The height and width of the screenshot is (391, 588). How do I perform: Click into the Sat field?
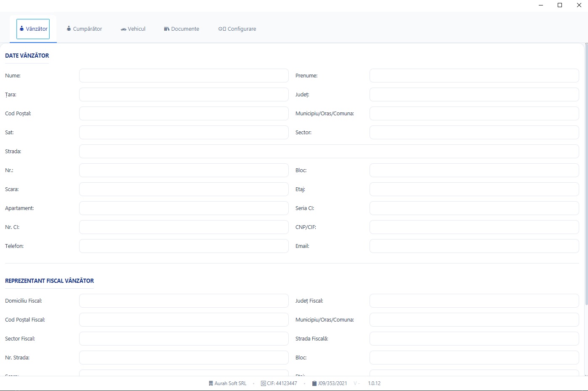[184, 133]
